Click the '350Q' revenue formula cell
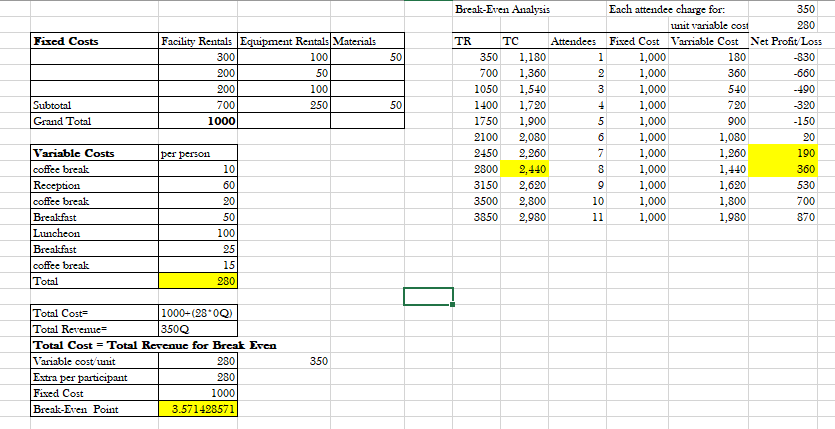 click(x=198, y=329)
